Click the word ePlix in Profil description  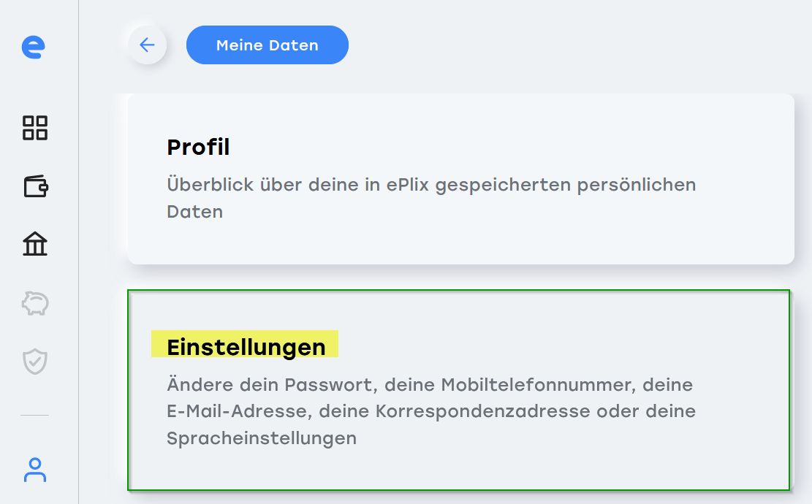pyautogui.click(x=408, y=186)
